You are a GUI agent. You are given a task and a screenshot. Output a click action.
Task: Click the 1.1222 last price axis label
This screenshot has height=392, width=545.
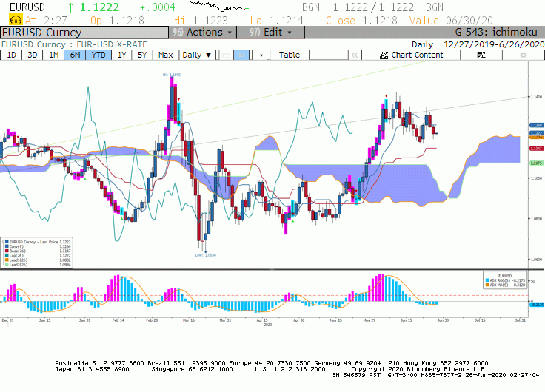[x=536, y=133]
